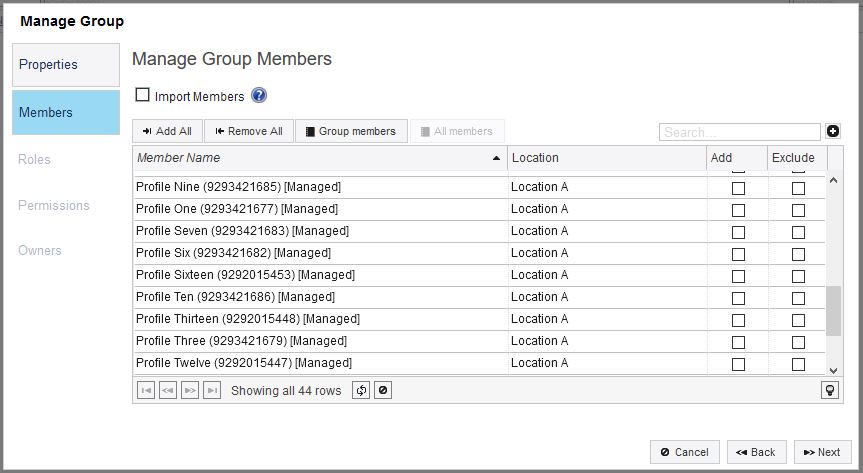This screenshot has width=863, height=473.
Task: Select Profile Three (9293421679) row text
Action: pos(241,341)
